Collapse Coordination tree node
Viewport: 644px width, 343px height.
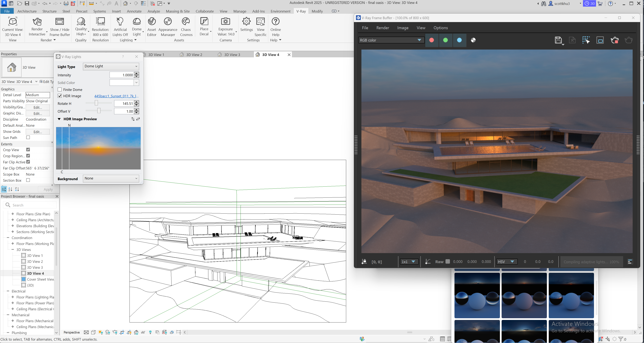click(x=8, y=238)
